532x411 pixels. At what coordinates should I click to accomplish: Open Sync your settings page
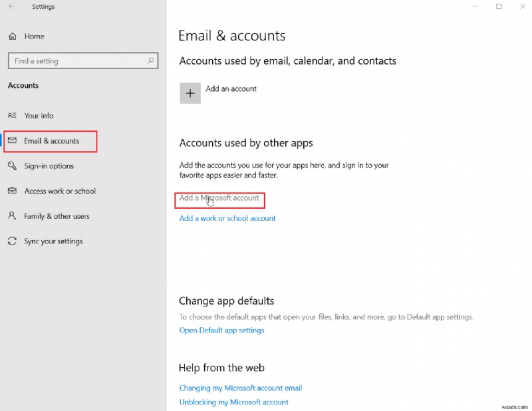coord(53,241)
